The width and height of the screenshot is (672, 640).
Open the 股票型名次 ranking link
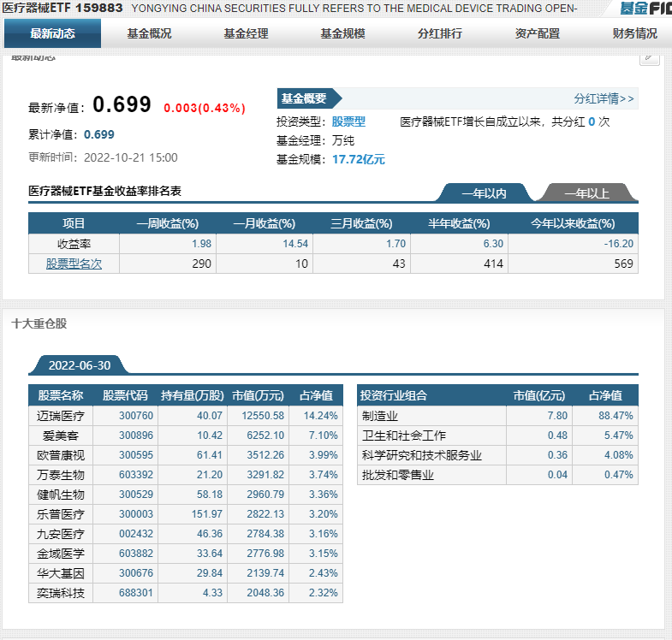tap(74, 264)
